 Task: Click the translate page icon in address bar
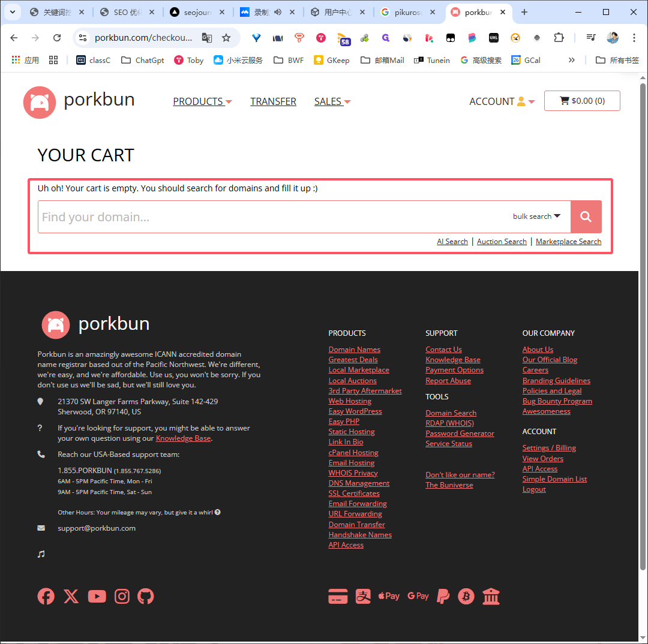pyautogui.click(x=206, y=38)
